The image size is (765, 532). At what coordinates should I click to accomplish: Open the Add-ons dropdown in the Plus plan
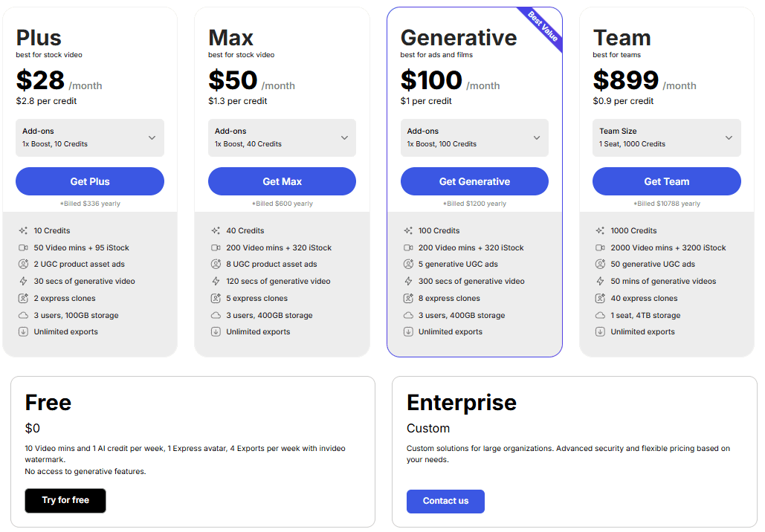(x=89, y=137)
